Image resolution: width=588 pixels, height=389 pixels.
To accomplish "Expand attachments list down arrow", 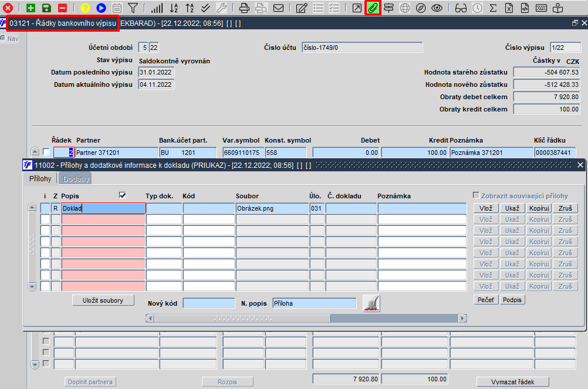I will pos(32,287).
